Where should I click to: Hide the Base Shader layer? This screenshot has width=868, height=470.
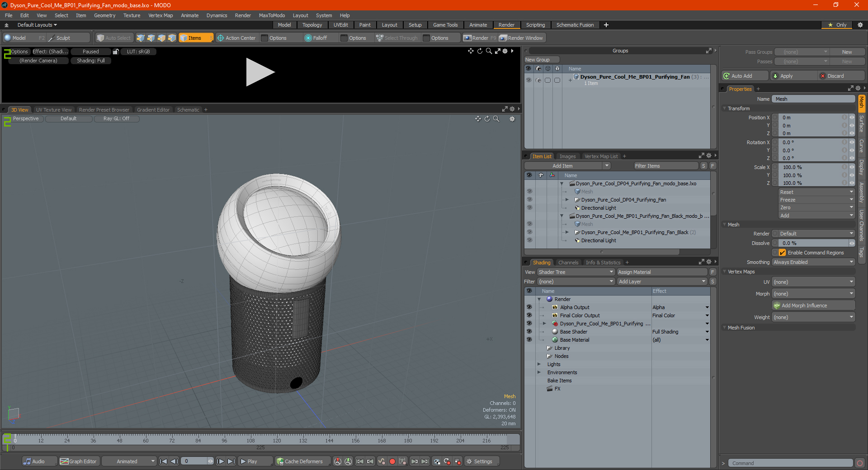tap(529, 332)
